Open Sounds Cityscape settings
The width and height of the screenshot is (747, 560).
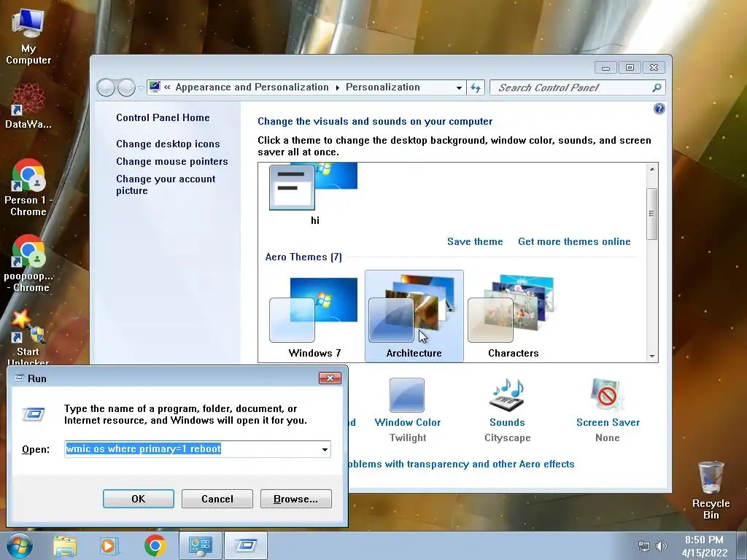click(x=508, y=411)
